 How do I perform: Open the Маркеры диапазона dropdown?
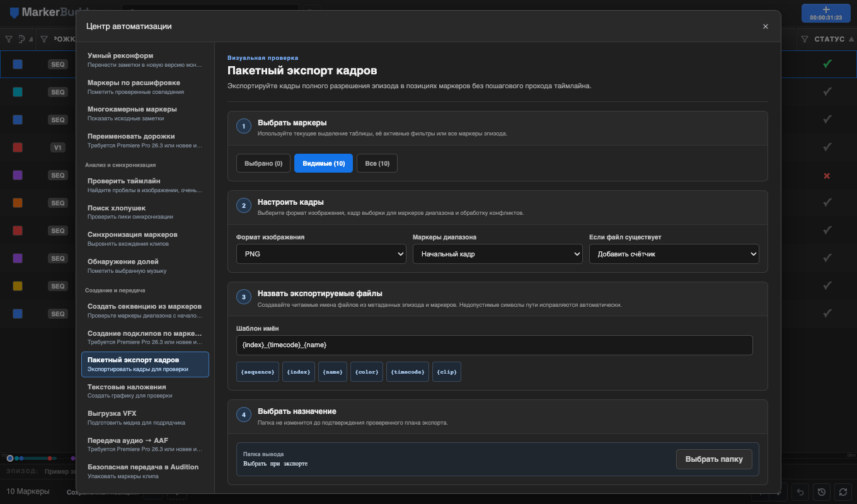click(498, 254)
